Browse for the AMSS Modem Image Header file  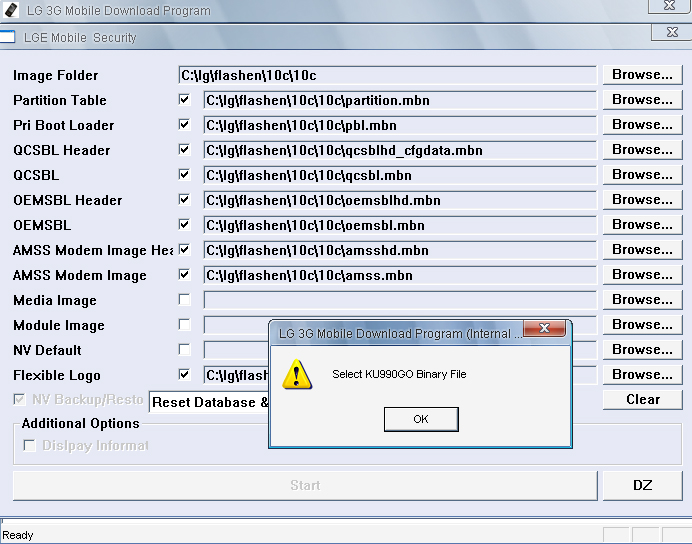tap(643, 250)
